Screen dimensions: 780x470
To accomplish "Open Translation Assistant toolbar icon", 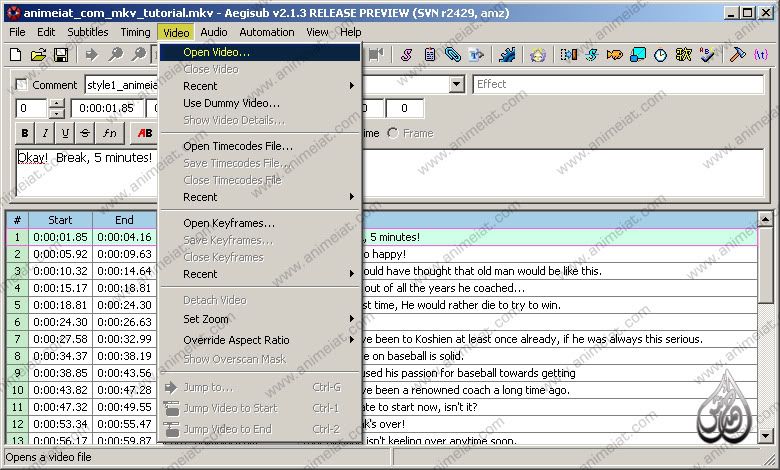I will 614,55.
